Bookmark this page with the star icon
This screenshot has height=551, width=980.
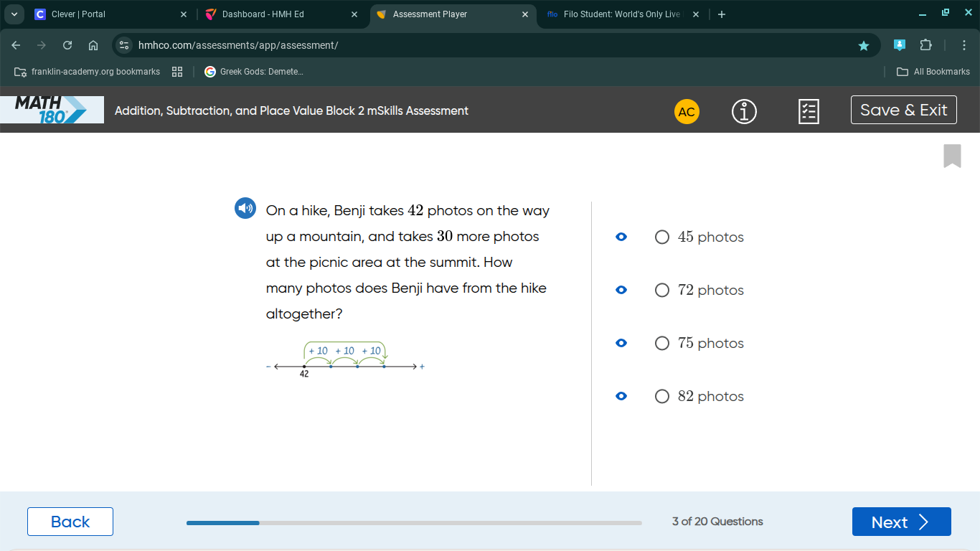pyautogui.click(x=864, y=45)
